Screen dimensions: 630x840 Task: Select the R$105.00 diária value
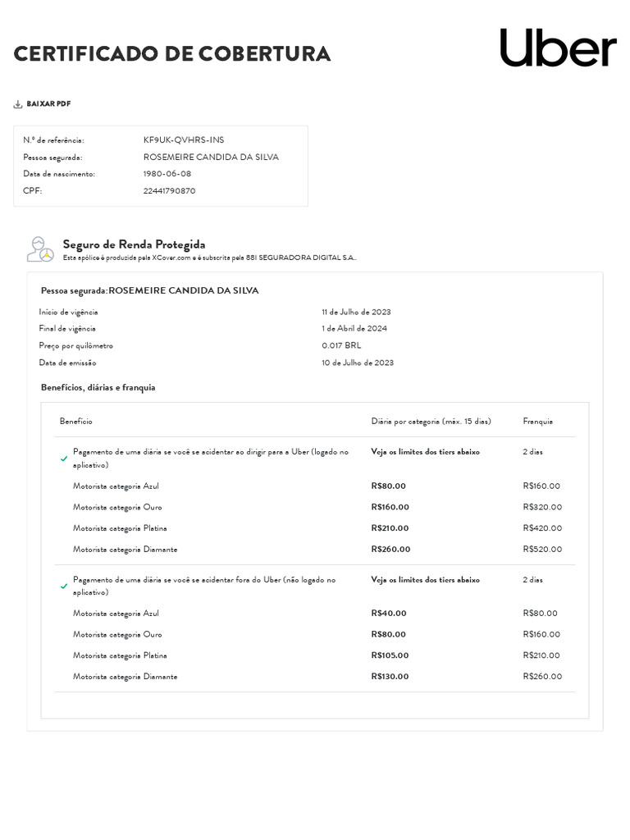(390, 655)
